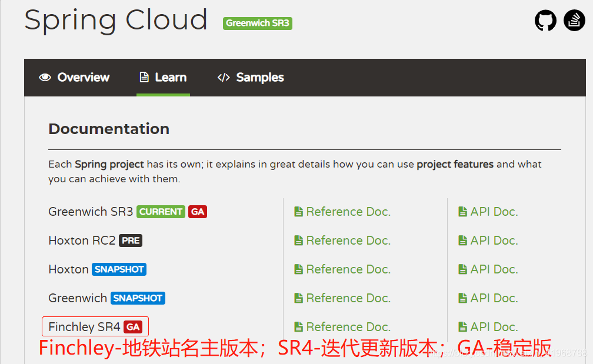The image size is (593, 364).
Task: Click the bold 'Spring project' text
Action: (x=109, y=165)
